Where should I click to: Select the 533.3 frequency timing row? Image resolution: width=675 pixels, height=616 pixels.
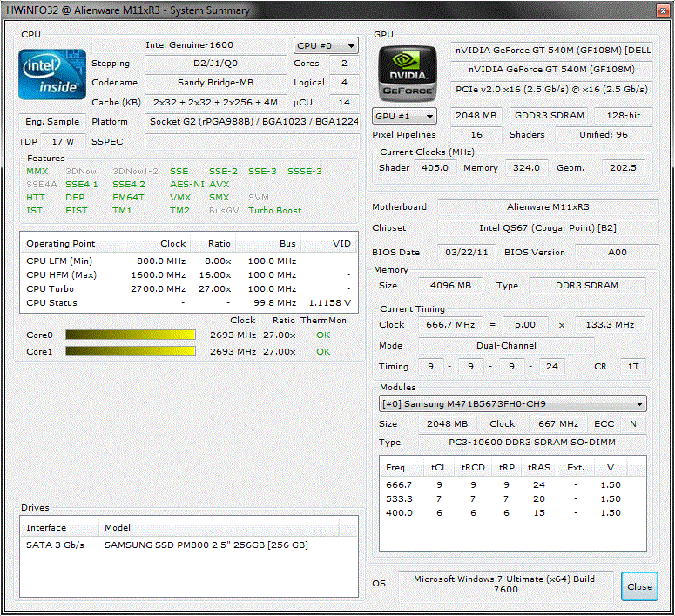(513, 499)
